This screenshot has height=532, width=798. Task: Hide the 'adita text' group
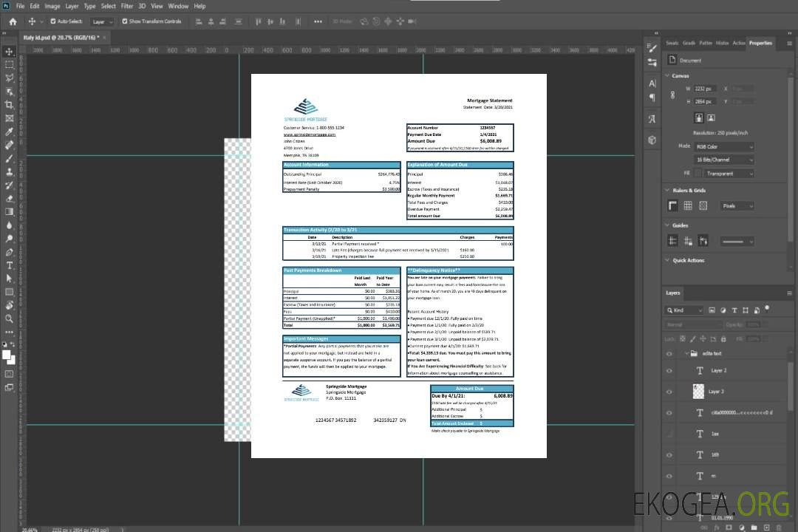pyautogui.click(x=669, y=354)
